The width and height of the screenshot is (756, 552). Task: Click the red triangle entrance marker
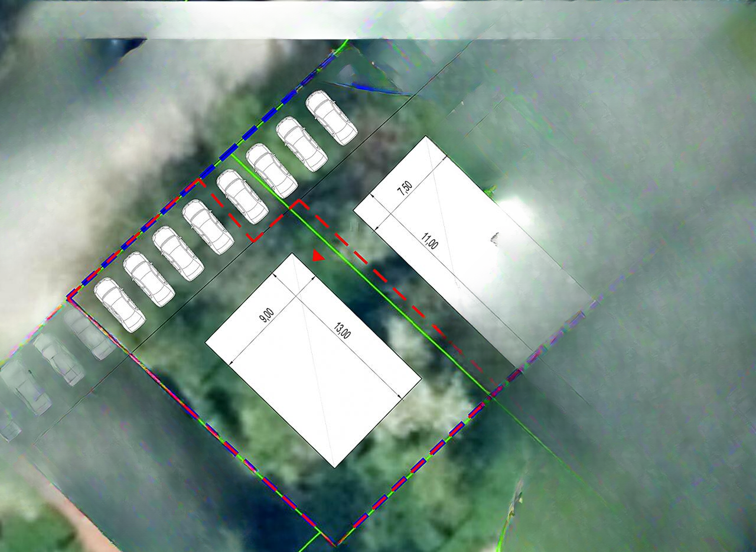318,256
